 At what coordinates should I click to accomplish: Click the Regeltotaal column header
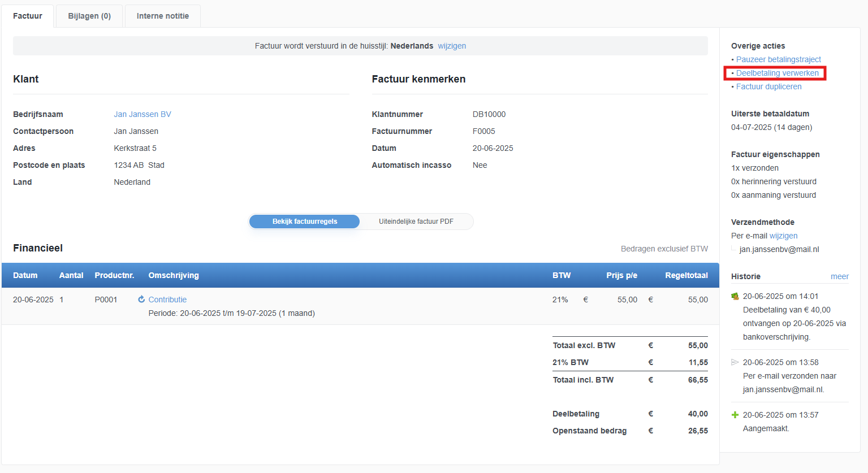click(686, 275)
